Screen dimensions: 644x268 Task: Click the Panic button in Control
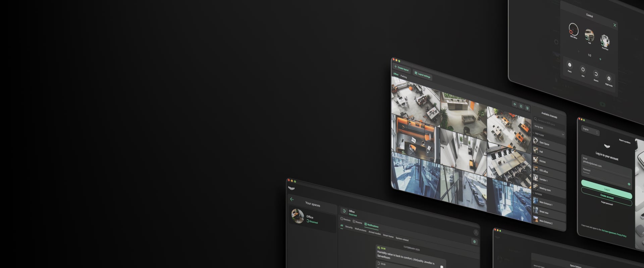(x=570, y=65)
